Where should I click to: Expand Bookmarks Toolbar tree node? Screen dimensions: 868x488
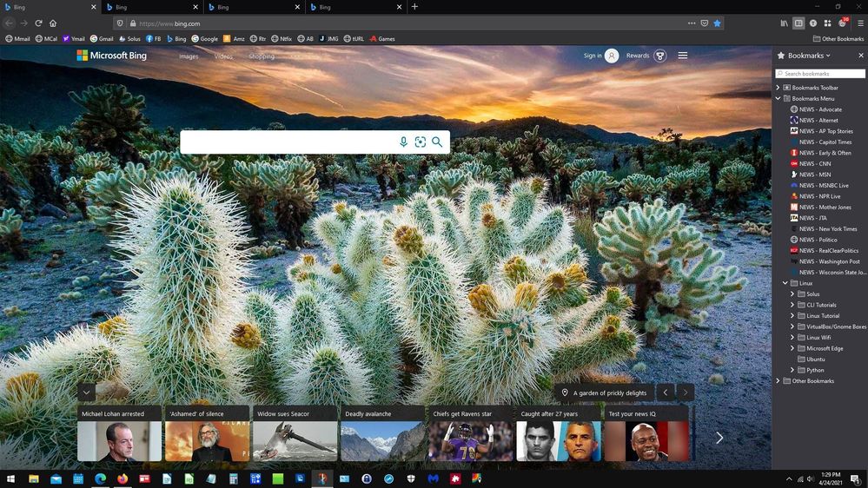click(x=778, y=88)
